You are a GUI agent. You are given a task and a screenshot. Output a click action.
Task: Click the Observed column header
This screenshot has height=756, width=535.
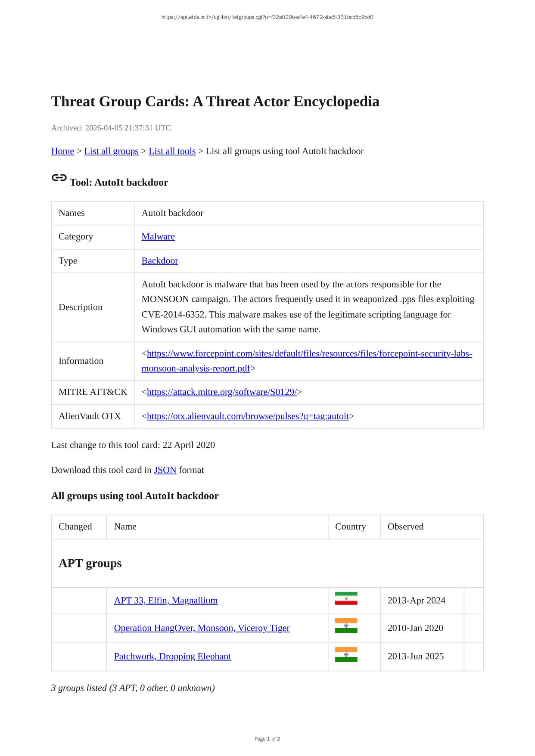tap(405, 527)
